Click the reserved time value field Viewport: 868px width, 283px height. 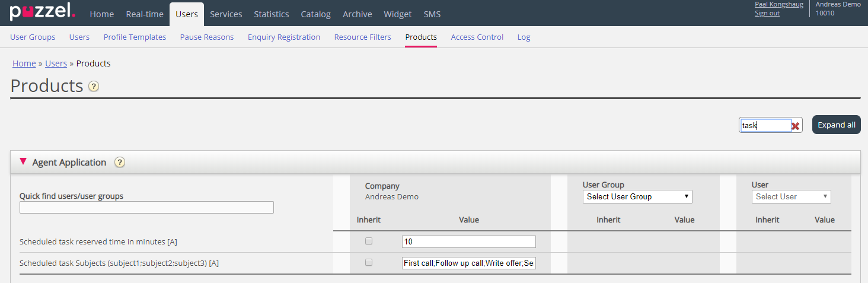tap(468, 242)
